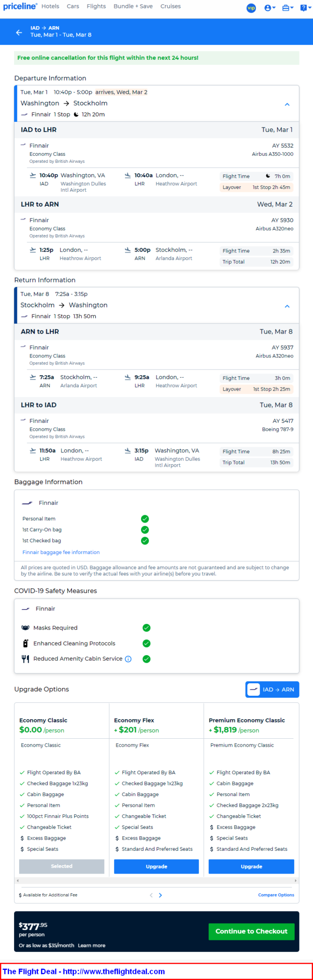Open the Cruises tab
Image resolution: width=313 pixels, height=980 pixels.
(171, 7)
